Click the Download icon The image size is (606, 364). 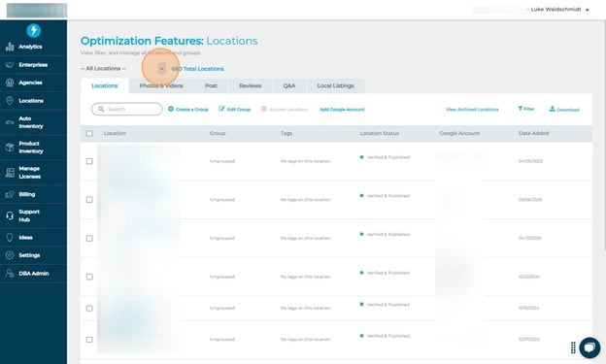[x=553, y=109]
